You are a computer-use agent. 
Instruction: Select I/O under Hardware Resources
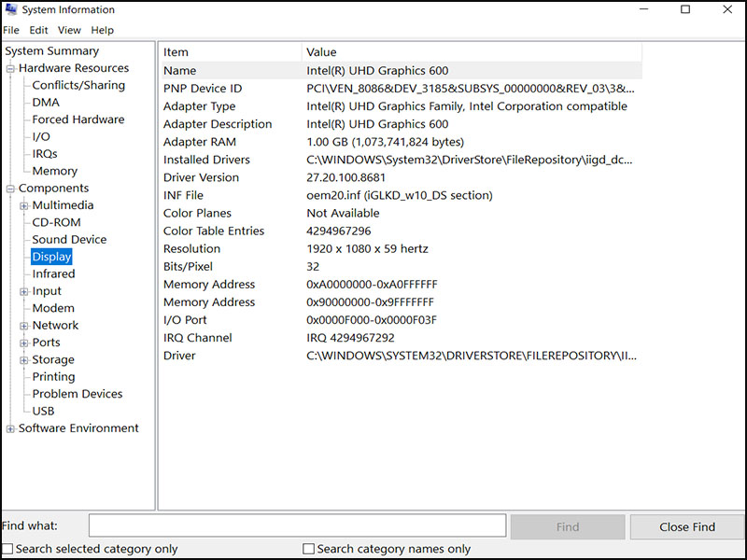tap(41, 136)
